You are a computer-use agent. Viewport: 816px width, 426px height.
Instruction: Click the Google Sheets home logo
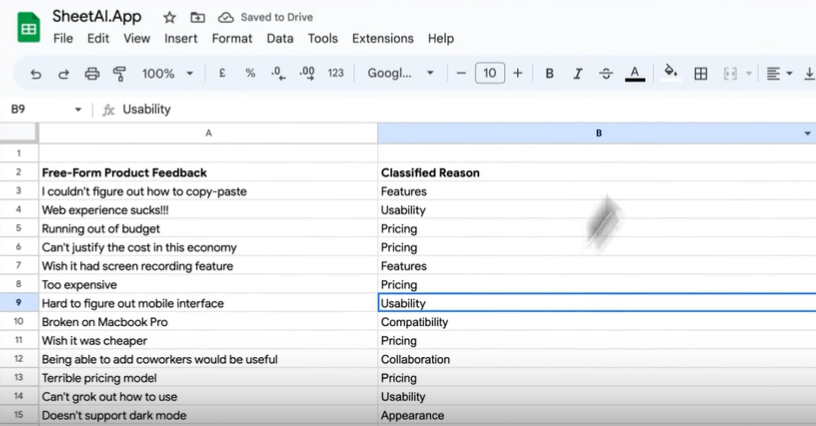(x=27, y=27)
